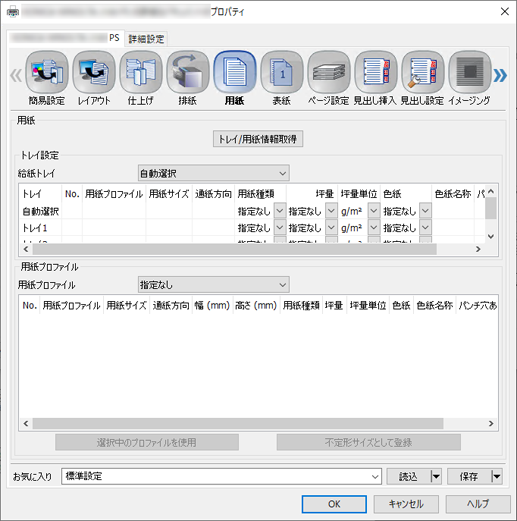
Task: Open 色紙 dropdown in 自動選択 row
Action: (425, 211)
